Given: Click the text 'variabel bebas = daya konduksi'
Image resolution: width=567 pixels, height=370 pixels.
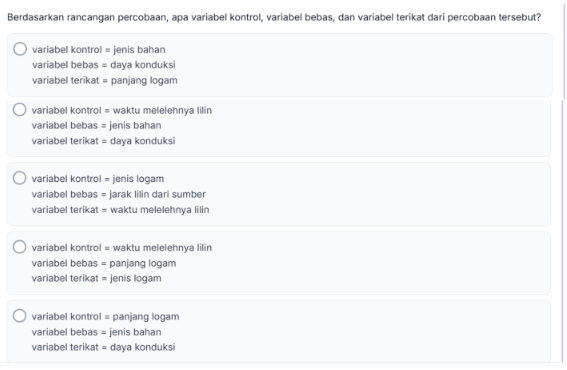Looking at the screenshot, I should tap(104, 65).
